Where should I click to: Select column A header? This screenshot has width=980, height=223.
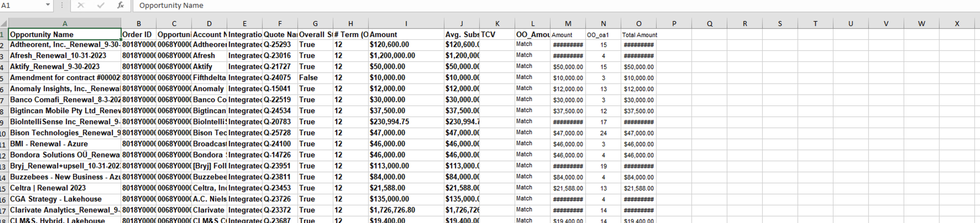click(65, 24)
